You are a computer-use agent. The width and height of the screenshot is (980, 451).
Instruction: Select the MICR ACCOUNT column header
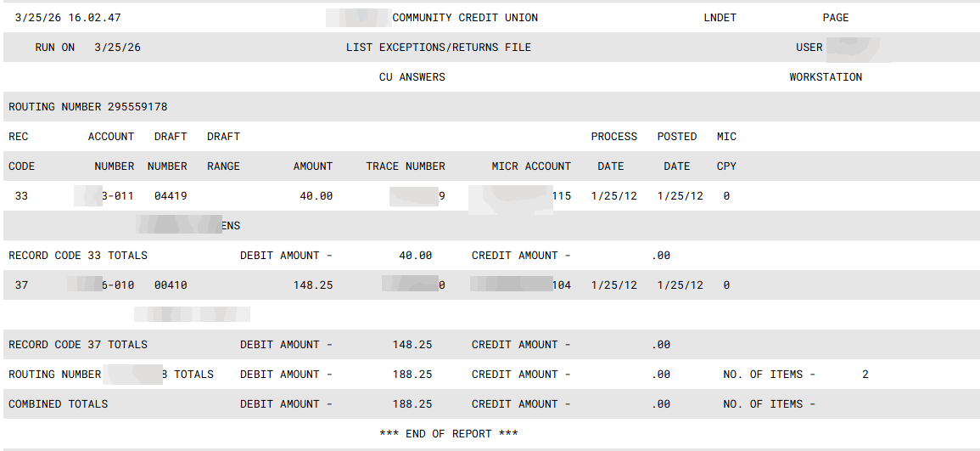[x=531, y=166]
